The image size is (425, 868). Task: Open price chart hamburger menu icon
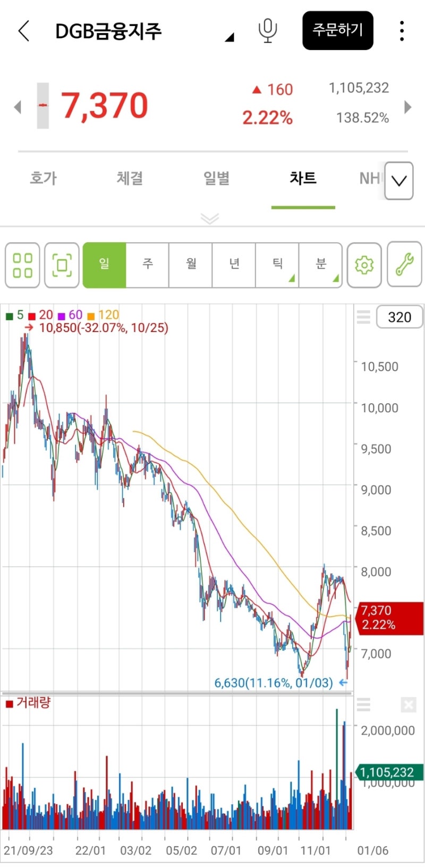pos(363,317)
